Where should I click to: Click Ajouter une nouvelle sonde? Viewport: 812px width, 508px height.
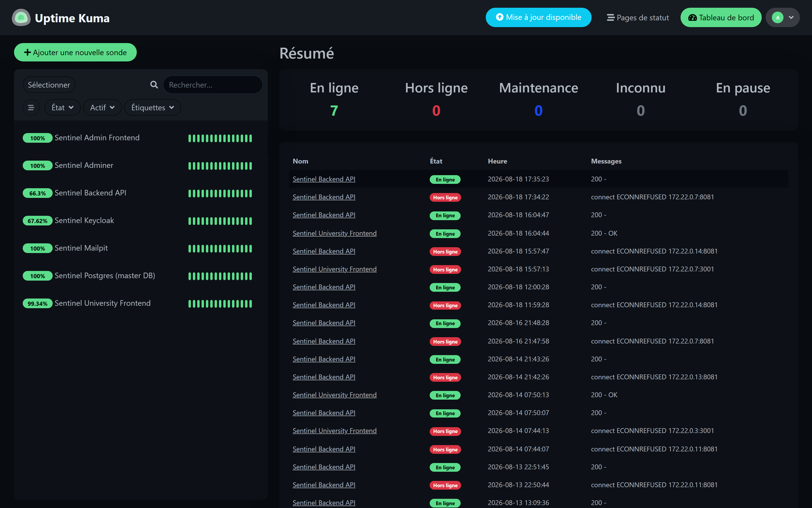[x=75, y=52]
